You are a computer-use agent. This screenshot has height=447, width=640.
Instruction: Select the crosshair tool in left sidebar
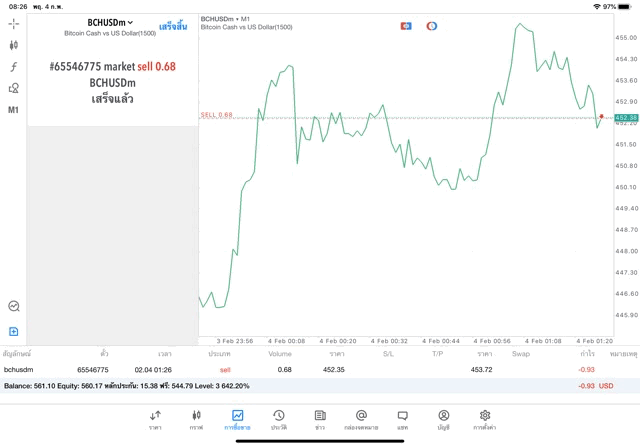pos(13,24)
